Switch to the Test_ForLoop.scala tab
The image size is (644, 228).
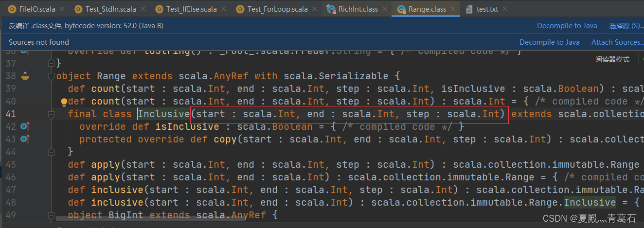click(x=277, y=9)
